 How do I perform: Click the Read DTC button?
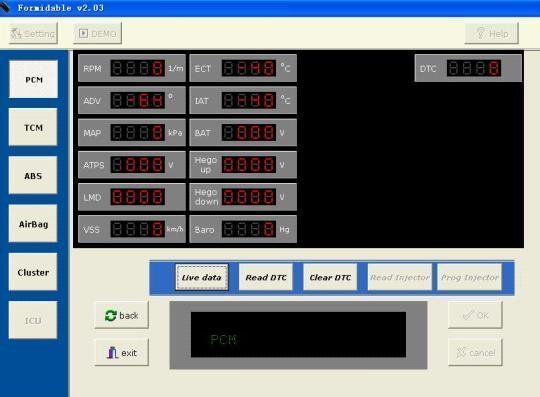pyautogui.click(x=266, y=277)
